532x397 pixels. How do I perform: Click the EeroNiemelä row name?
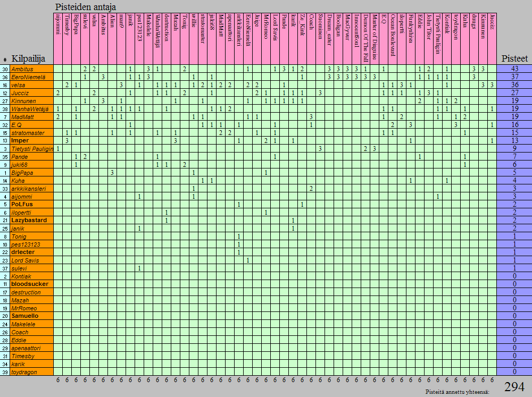[x=31, y=77]
